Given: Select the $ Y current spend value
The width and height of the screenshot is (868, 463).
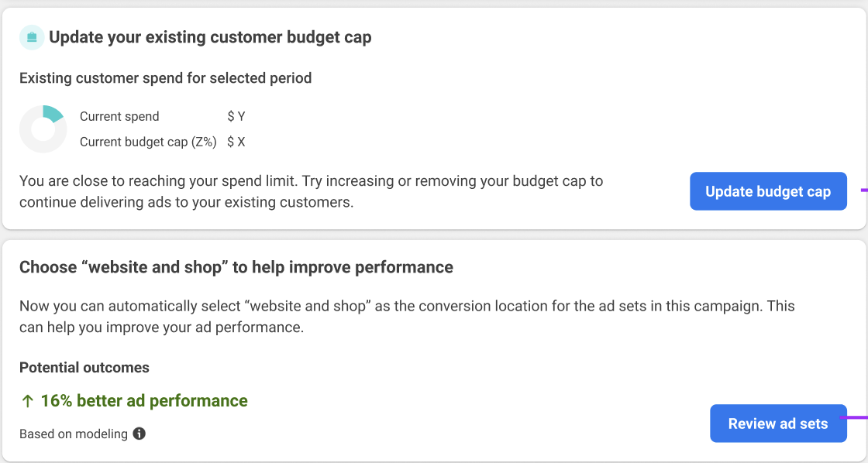Looking at the screenshot, I should click(x=236, y=117).
